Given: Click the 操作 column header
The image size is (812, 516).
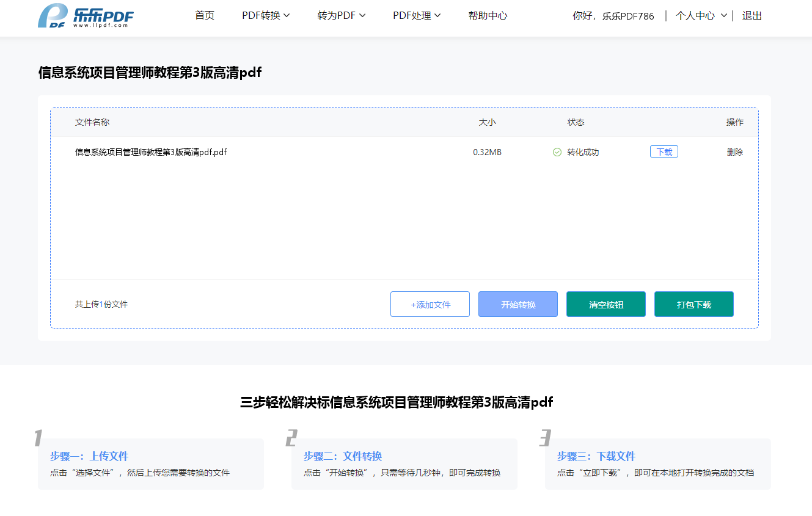Looking at the screenshot, I should (x=735, y=122).
